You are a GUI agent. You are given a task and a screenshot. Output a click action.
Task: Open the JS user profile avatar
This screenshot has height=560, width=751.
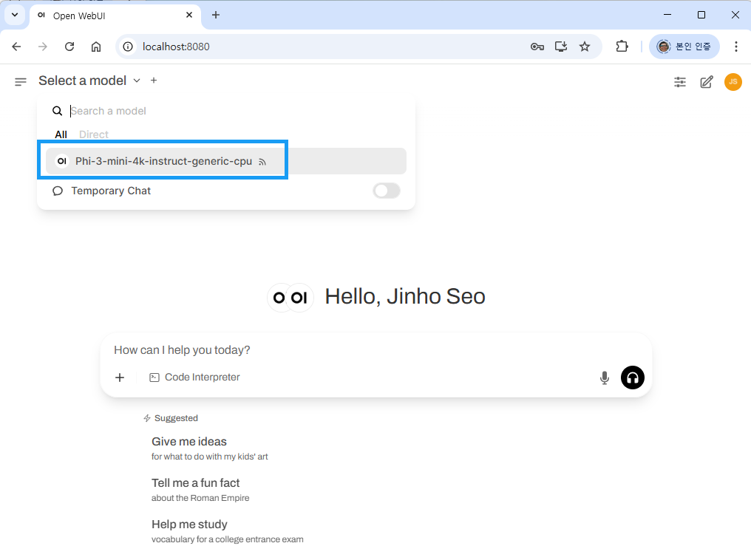click(x=733, y=82)
